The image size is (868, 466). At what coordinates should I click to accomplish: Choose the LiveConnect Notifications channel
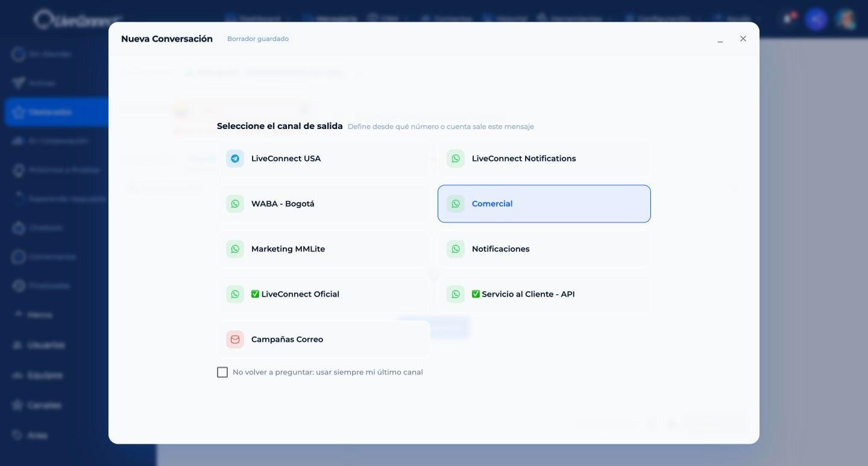[x=544, y=159]
